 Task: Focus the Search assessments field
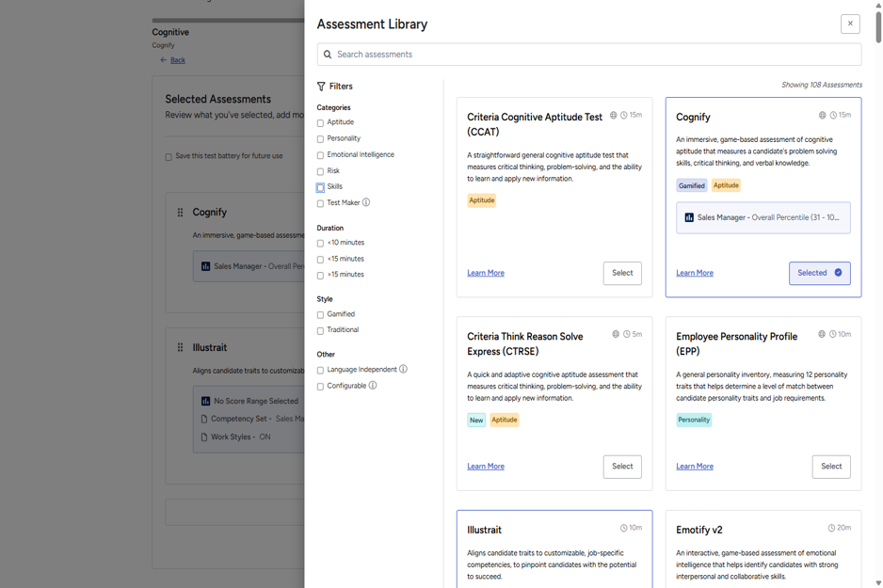click(589, 55)
